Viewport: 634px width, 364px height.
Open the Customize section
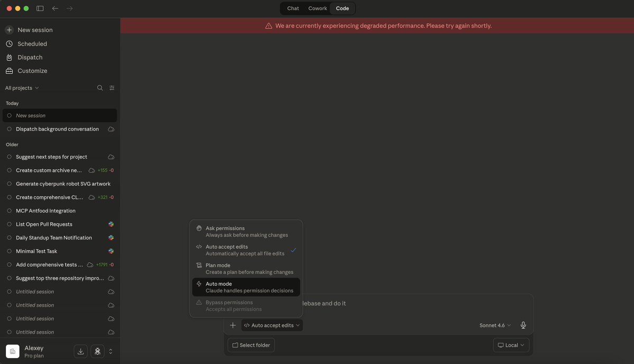point(31,71)
